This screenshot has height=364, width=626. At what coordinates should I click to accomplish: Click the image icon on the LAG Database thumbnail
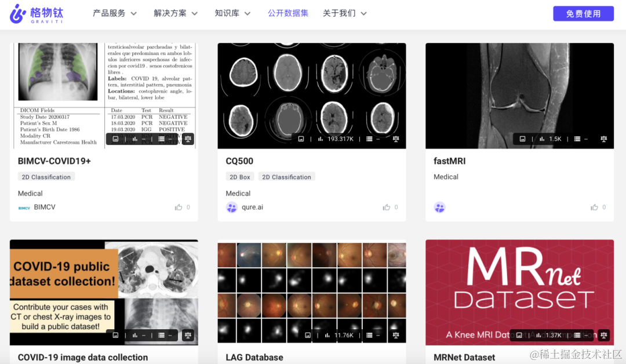pyautogui.click(x=307, y=335)
